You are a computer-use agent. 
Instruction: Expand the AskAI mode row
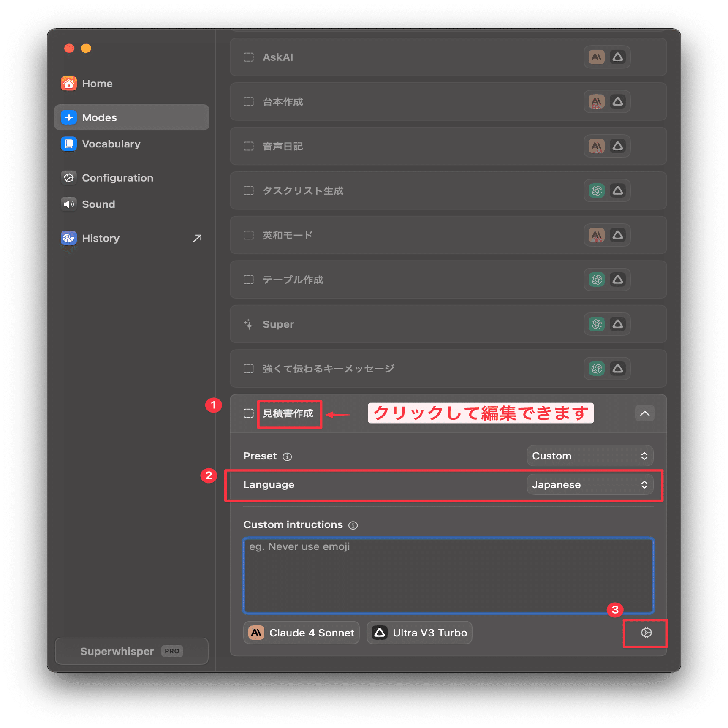click(x=448, y=57)
